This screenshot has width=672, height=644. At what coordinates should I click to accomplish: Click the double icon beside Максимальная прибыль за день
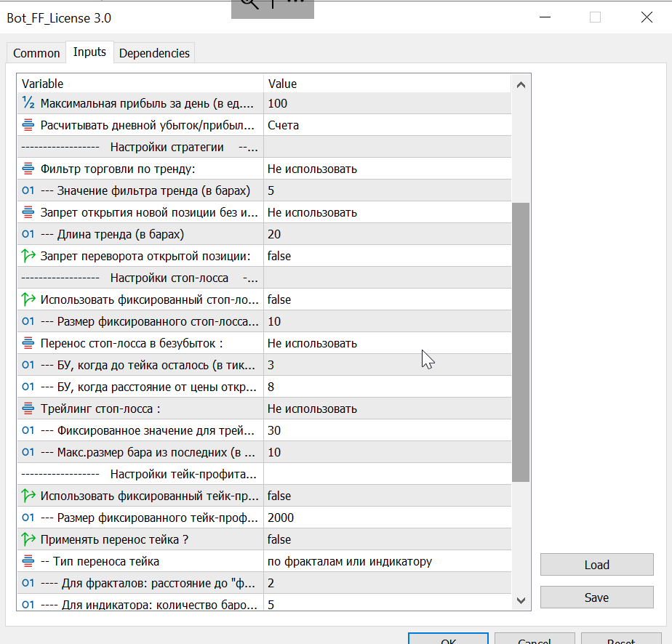click(x=28, y=103)
